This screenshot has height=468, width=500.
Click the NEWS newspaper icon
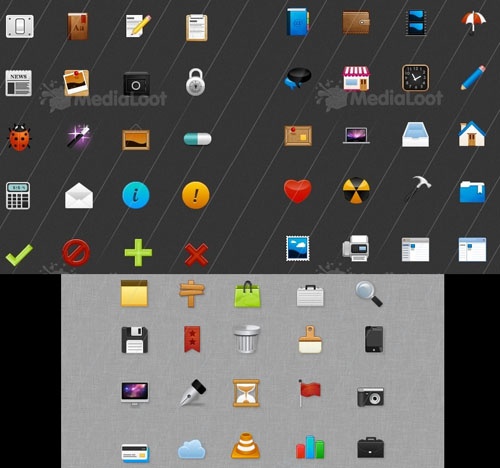tap(19, 83)
